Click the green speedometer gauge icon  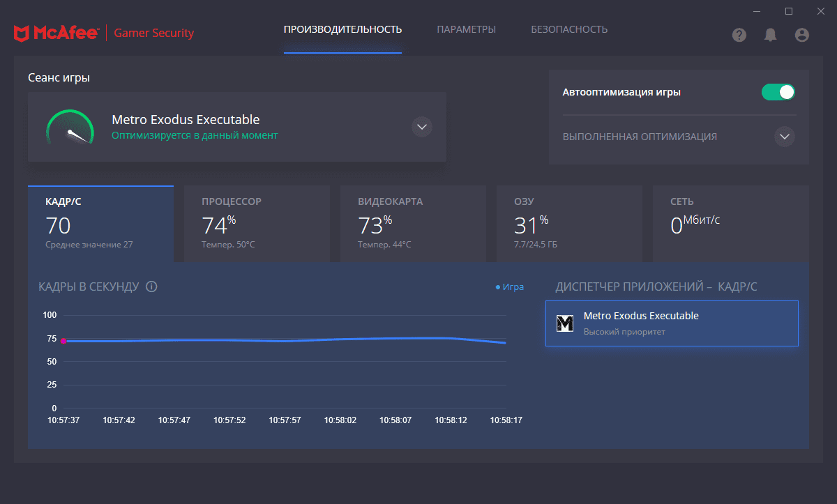coord(70,127)
